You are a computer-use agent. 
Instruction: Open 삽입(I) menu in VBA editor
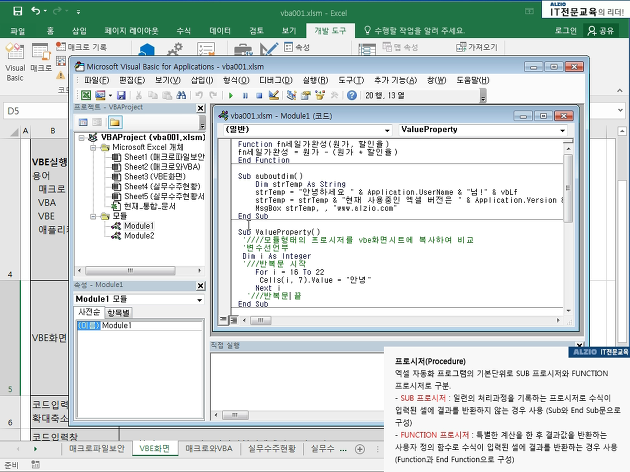[x=202, y=80]
